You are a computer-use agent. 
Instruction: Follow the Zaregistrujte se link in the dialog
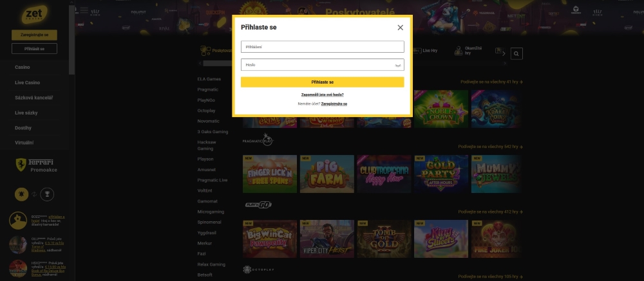(x=334, y=104)
